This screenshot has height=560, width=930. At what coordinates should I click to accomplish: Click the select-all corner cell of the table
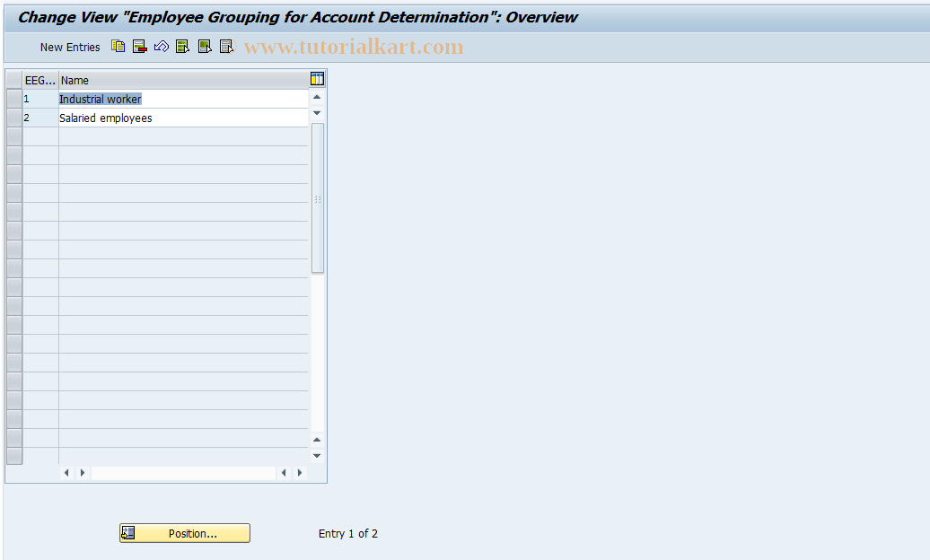14,80
